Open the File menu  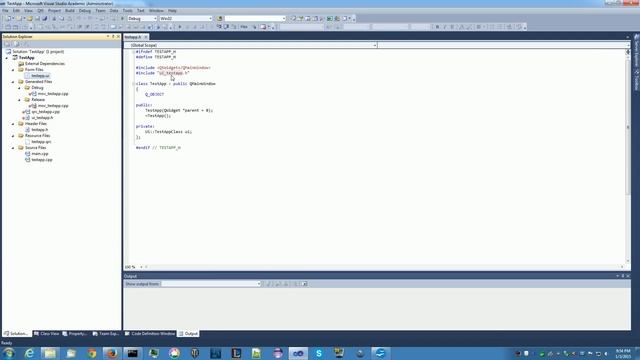(x=5, y=11)
